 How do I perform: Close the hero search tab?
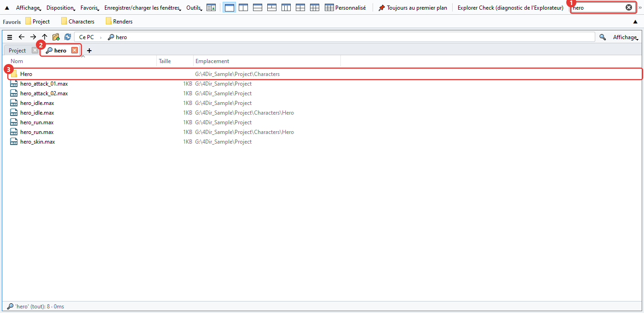75,51
